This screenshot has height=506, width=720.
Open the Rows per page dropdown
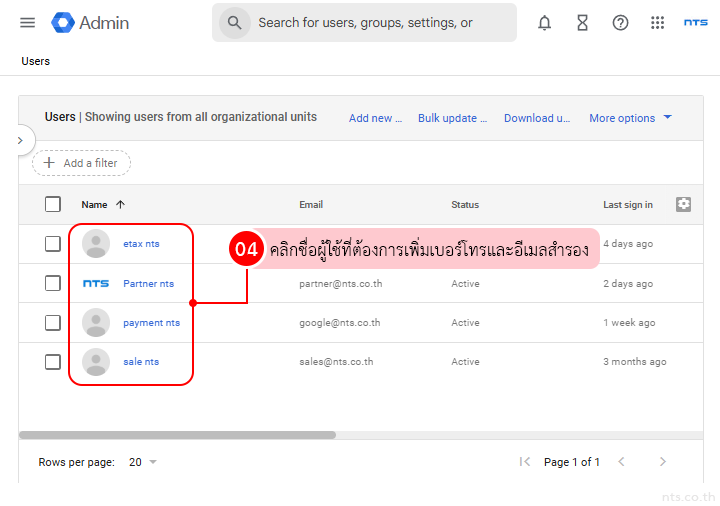143,462
